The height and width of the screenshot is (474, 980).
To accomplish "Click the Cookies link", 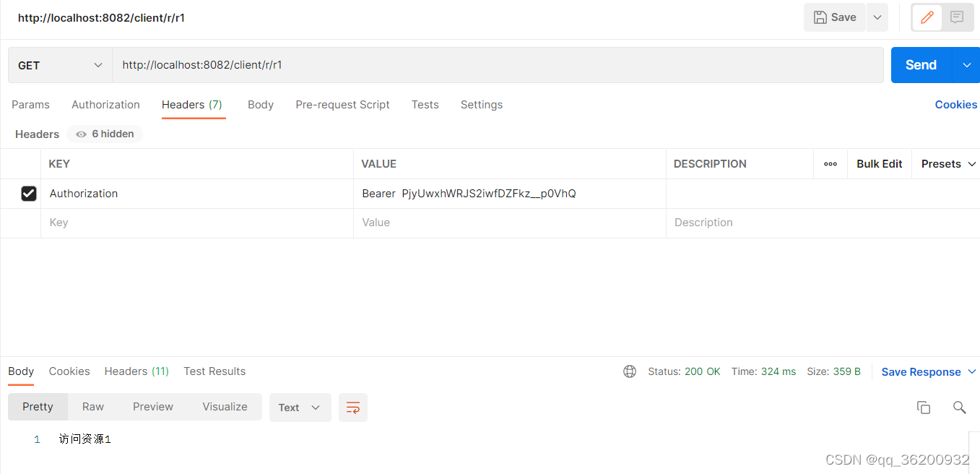I will pos(955,105).
